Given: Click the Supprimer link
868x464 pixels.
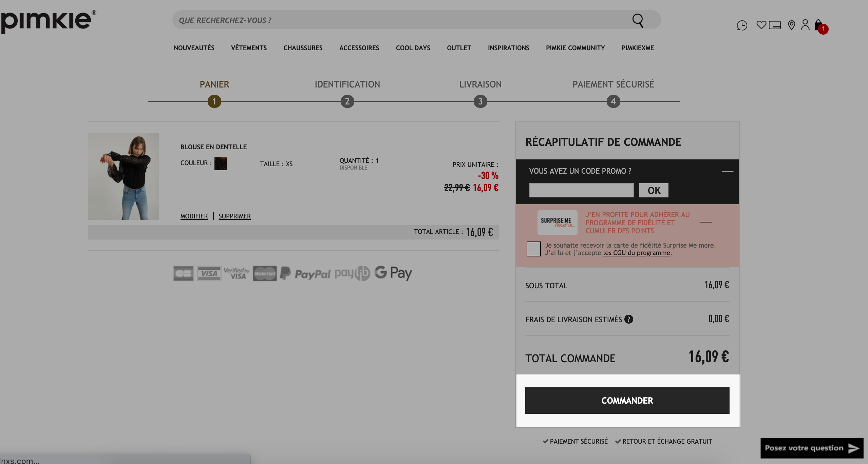Looking at the screenshot, I should pos(234,216).
